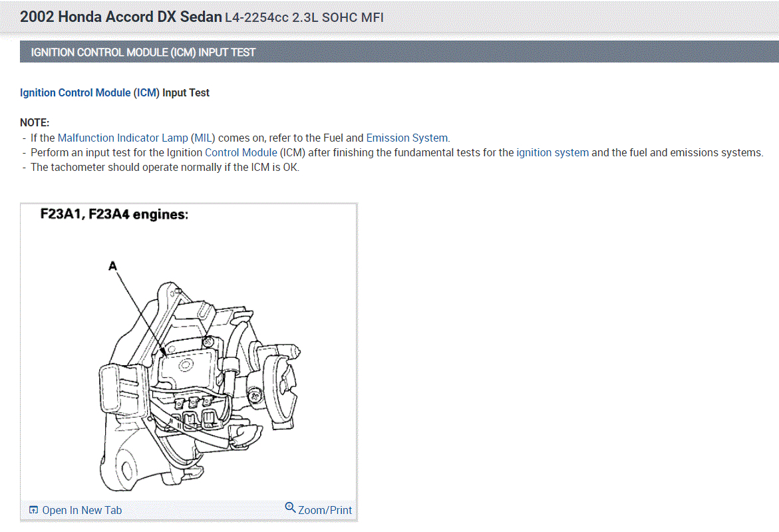Click the 'F23A1, F23A4 engines:' caption
This screenshot has width=779, height=532.
(x=114, y=215)
